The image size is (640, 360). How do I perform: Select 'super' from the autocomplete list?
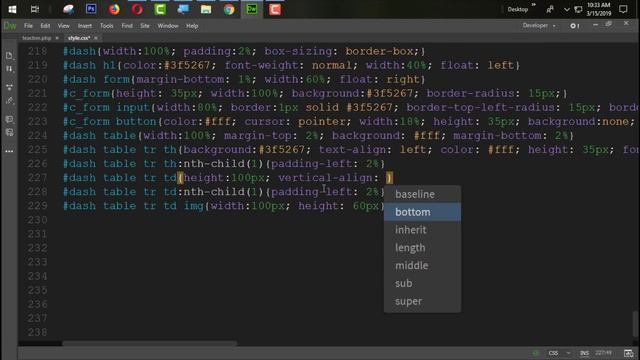tap(422, 301)
